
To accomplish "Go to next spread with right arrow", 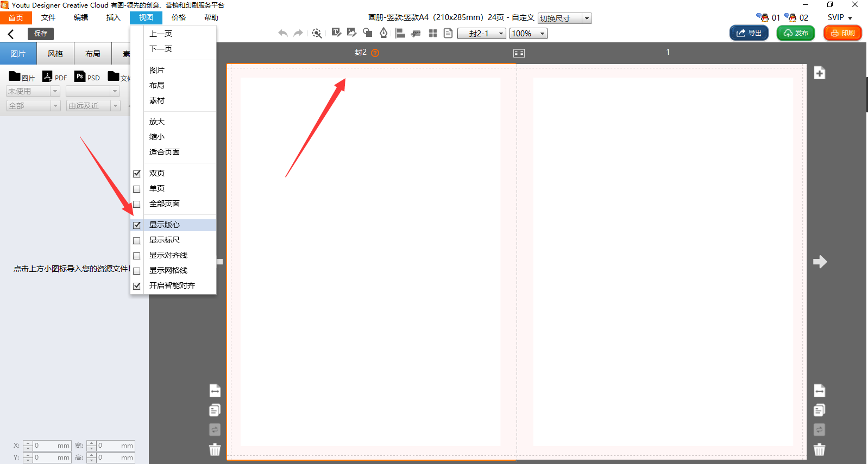I will coord(819,262).
